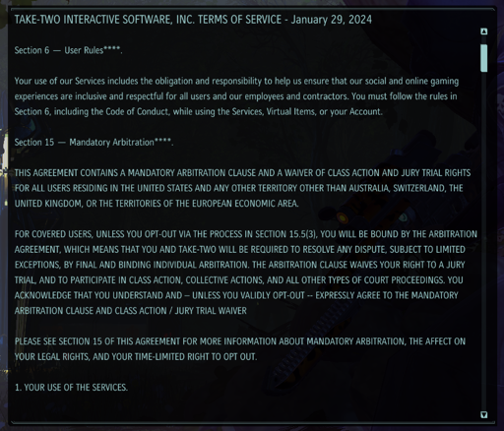Click the scroll down arrow icon
The height and width of the screenshot is (431, 504).
point(483,414)
